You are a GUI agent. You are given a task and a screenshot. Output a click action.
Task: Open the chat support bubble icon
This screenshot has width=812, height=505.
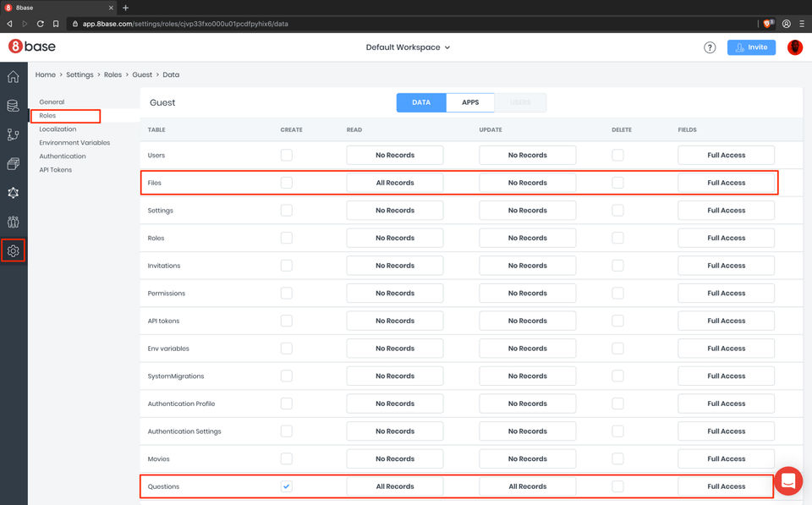coord(788,480)
